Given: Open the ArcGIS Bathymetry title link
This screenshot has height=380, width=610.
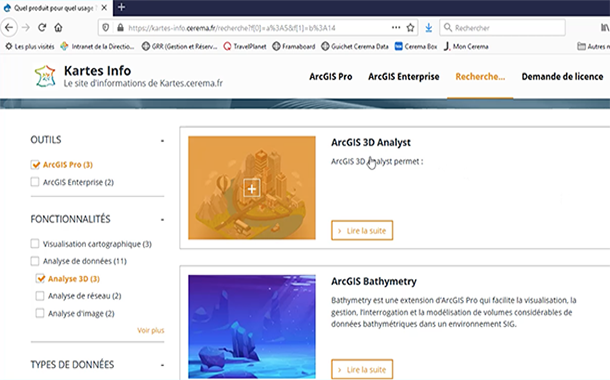Looking at the screenshot, I should pos(374,282).
